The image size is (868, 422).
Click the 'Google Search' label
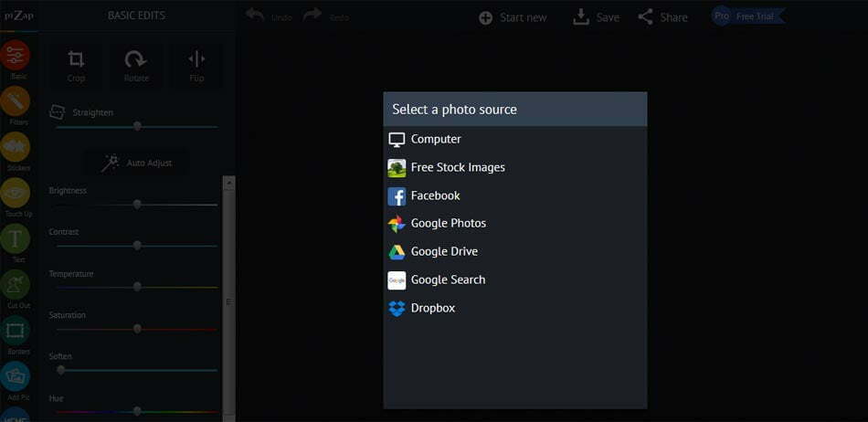coord(448,280)
